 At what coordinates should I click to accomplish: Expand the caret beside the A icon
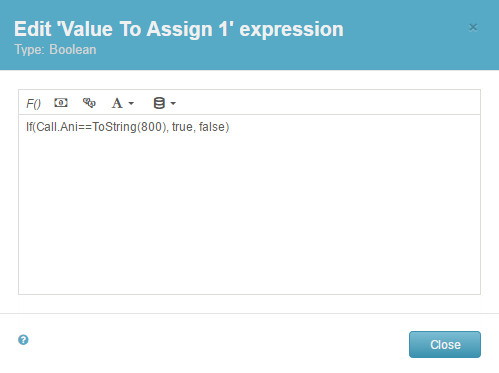131,104
